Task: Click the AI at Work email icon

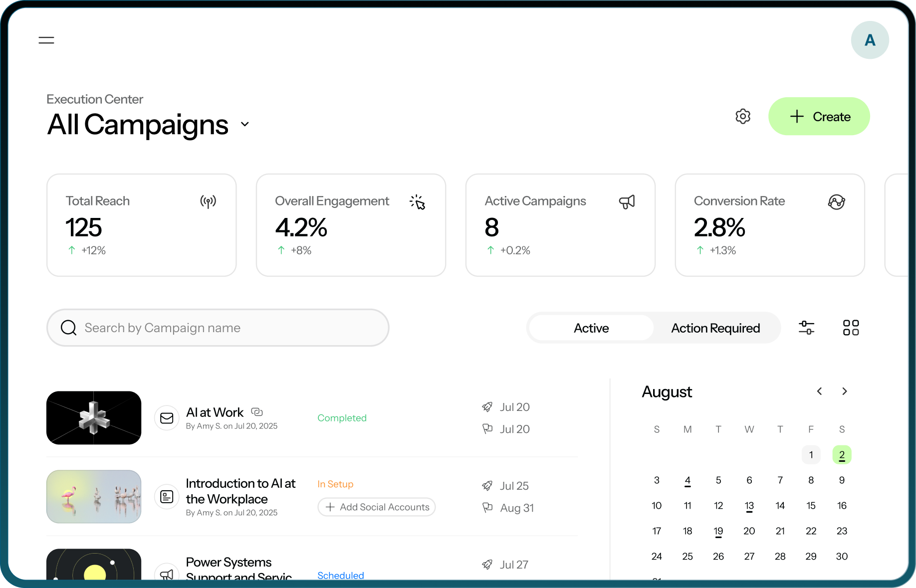Action: [x=167, y=418]
